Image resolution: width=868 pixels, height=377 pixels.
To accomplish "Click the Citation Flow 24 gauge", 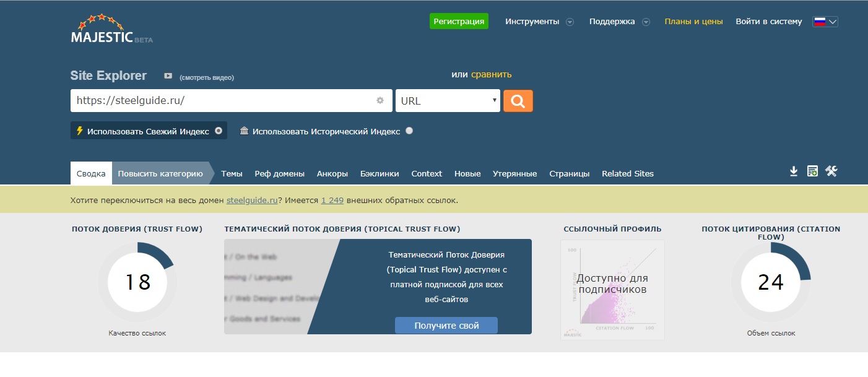I will (771, 282).
